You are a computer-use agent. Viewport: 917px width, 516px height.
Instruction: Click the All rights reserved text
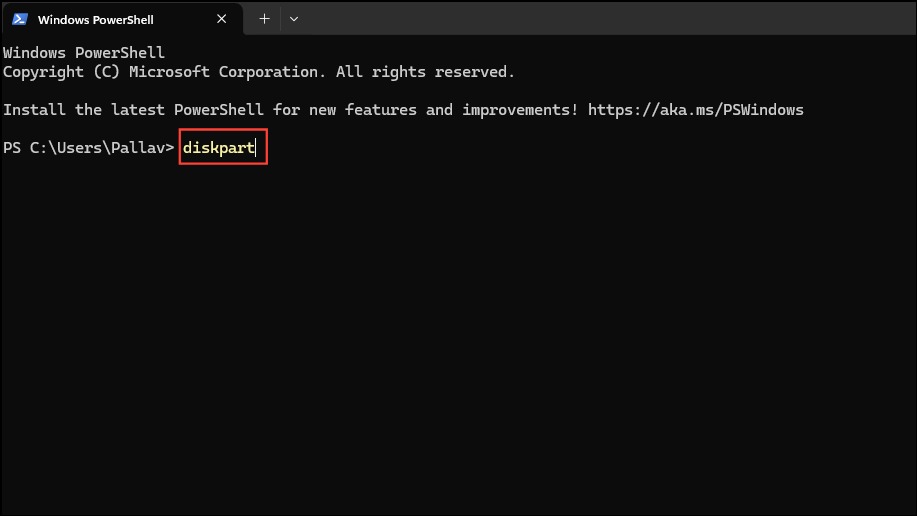point(425,72)
